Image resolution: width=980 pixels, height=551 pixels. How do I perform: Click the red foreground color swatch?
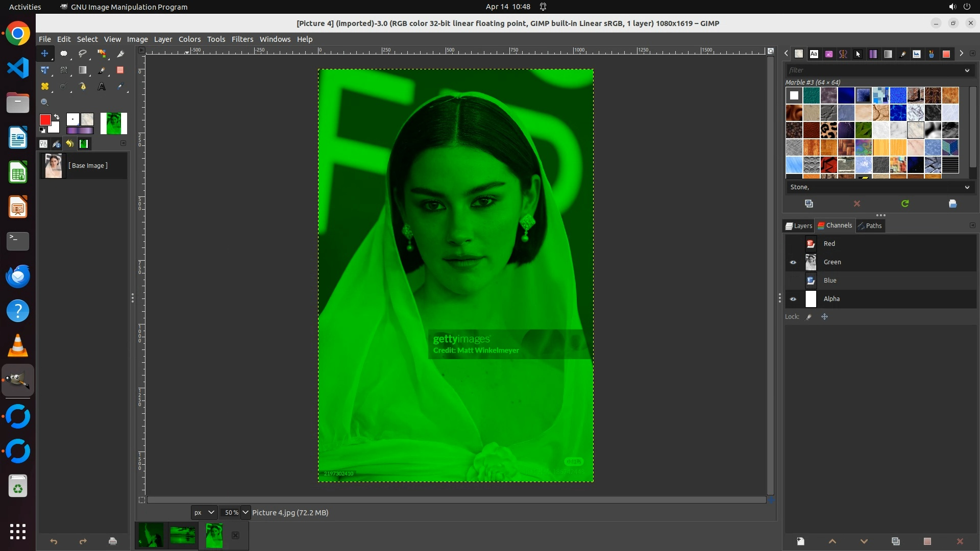coord(45,120)
